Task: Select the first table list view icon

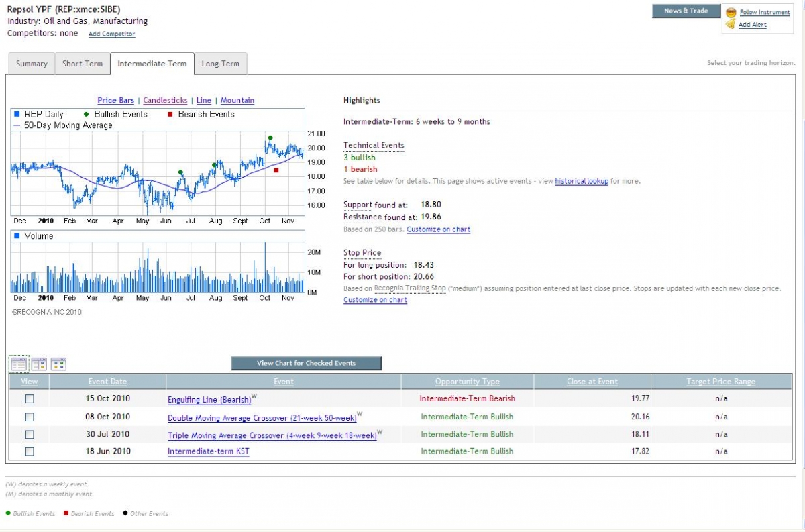Action: [19, 364]
